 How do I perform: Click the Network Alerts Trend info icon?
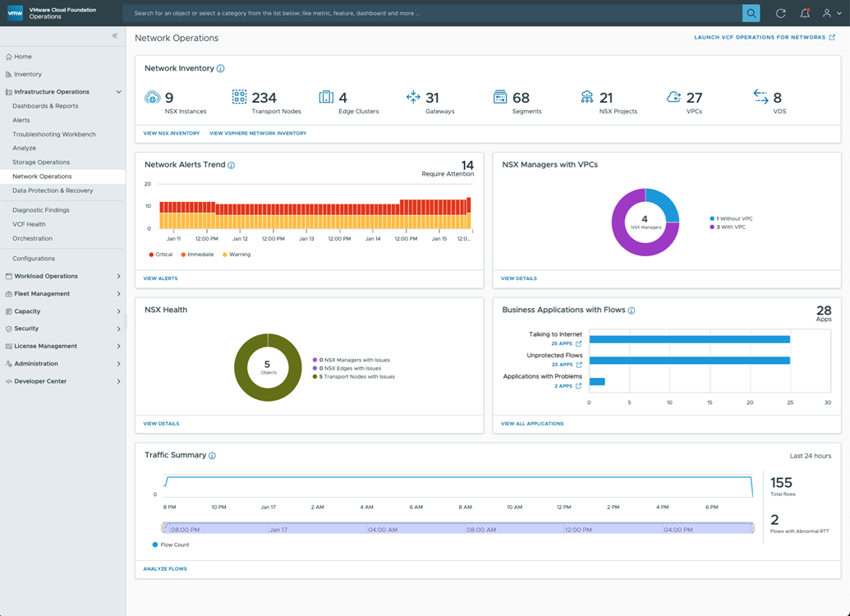pyautogui.click(x=232, y=165)
